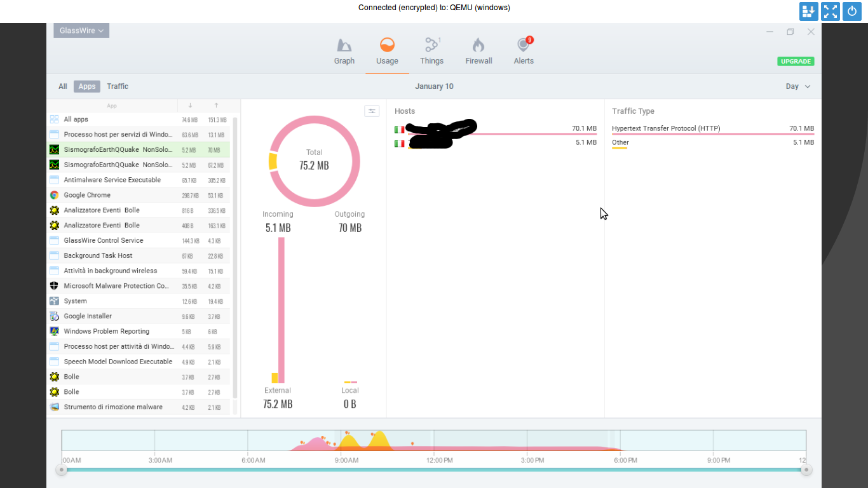Screen dimensions: 868x488
Task: Show All usage filter
Action: [63, 86]
